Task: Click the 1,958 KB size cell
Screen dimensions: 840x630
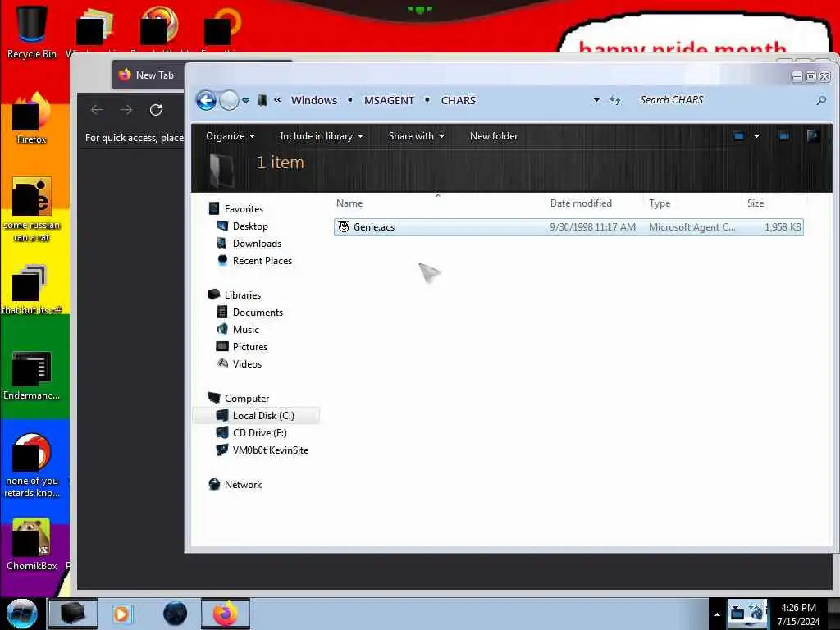Action: click(783, 227)
